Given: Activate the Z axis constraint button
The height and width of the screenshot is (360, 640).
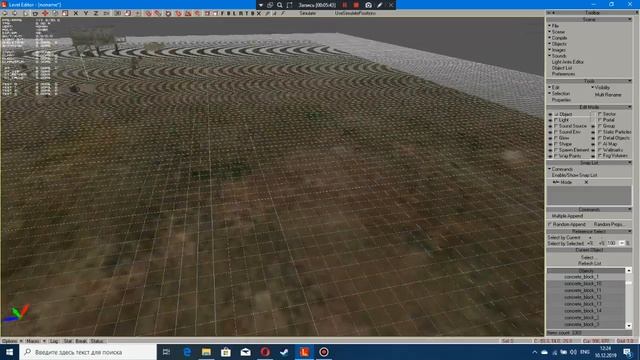Looking at the screenshot, I should [96, 13].
